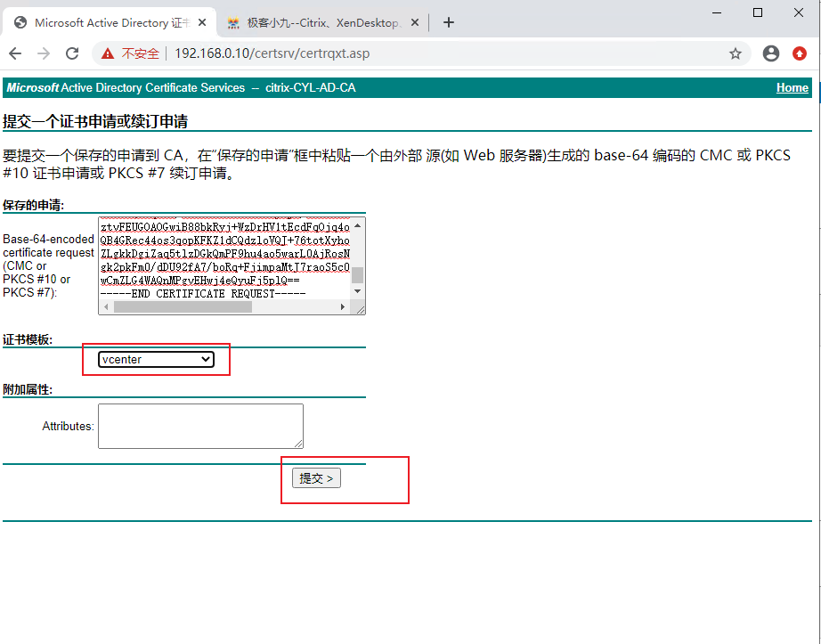The image size is (821, 644).
Task: Click horizontal scrollbar right arrow in request box
Action: [x=343, y=307]
